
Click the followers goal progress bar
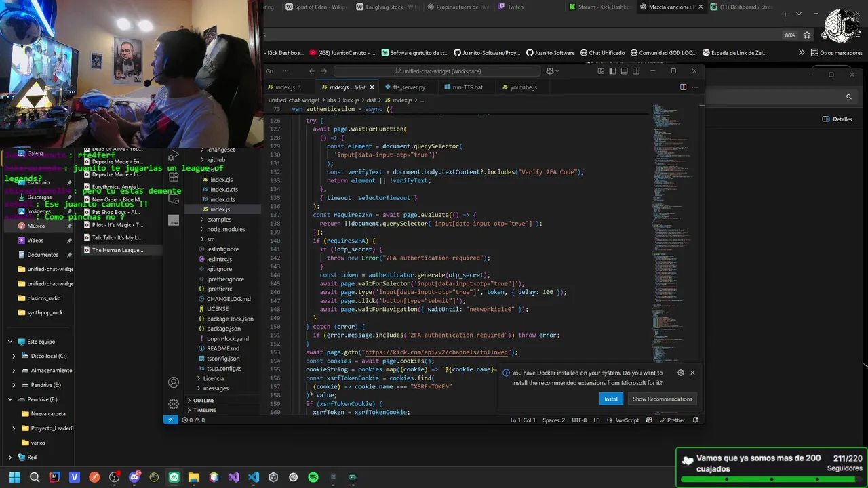772,480
